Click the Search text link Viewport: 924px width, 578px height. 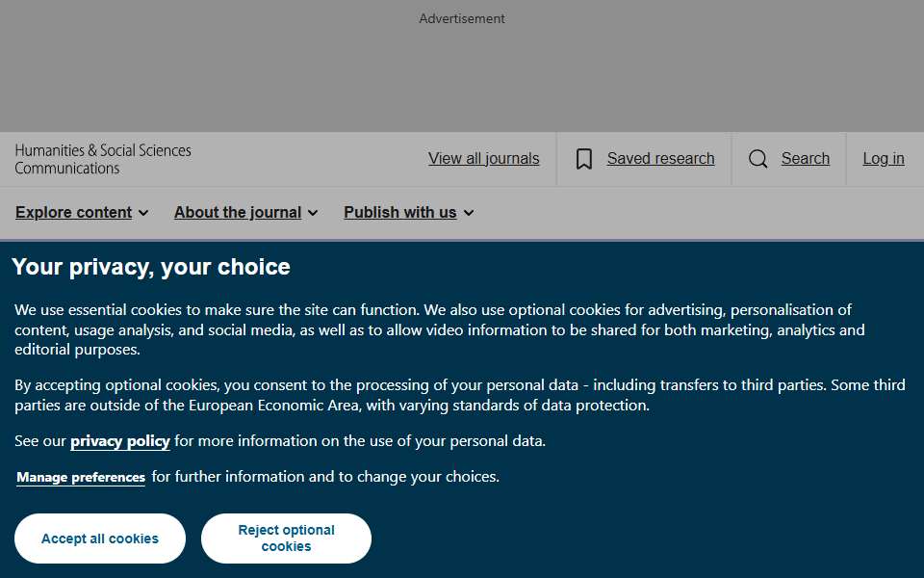[x=806, y=159]
